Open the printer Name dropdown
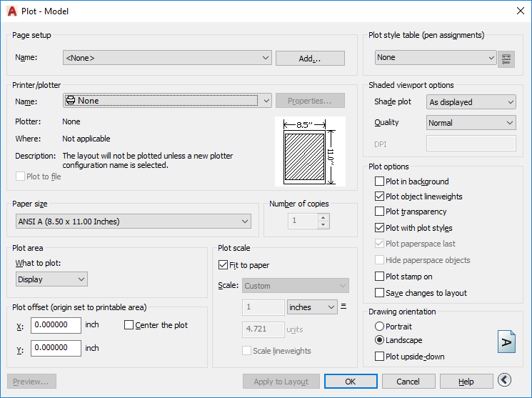 click(x=167, y=101)
